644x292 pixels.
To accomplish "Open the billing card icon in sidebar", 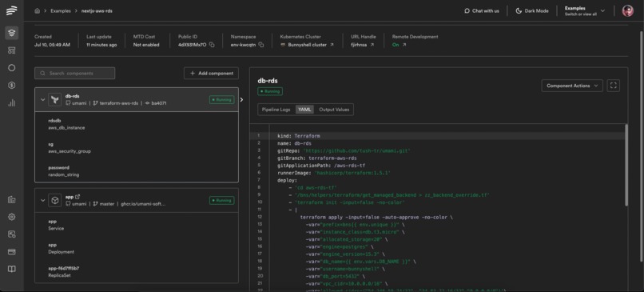I will (11, 252).
